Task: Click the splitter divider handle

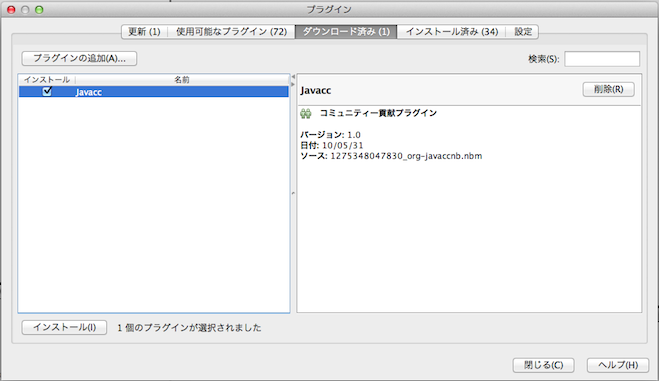Action: pos(293,193)
